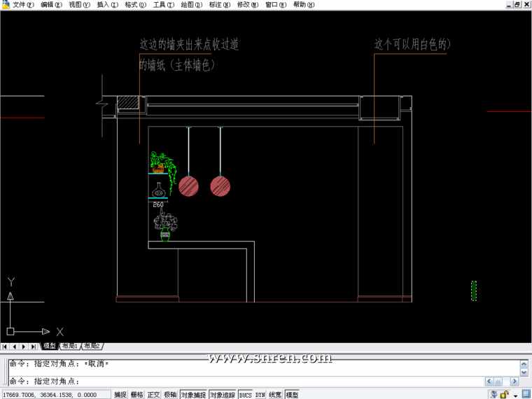
Task: Open the 视图 menu
Action: (x=79, y=5)
